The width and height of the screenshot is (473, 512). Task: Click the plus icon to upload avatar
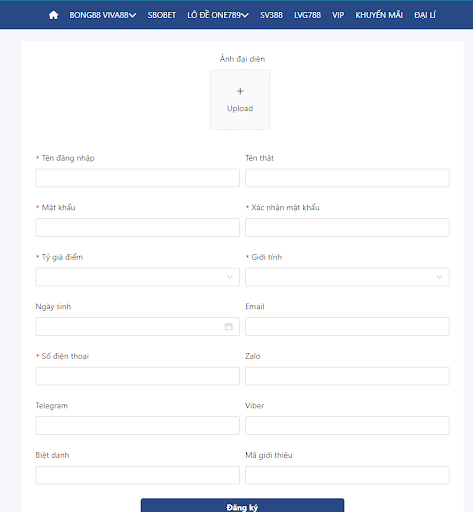click(240, 91)
